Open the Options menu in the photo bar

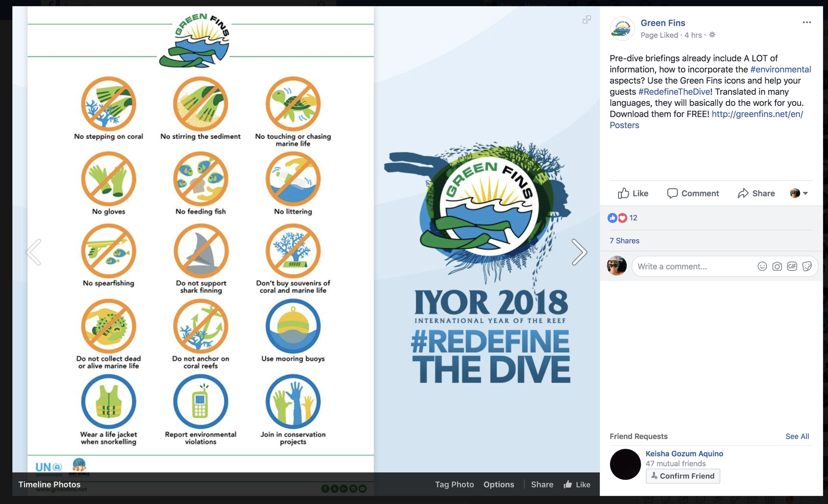point(499,484)
